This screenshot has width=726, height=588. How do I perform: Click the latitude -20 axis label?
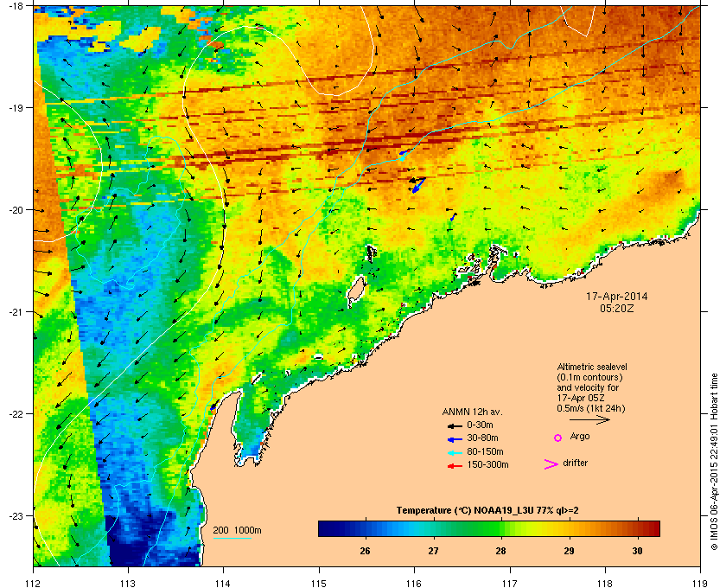point(17,210)
